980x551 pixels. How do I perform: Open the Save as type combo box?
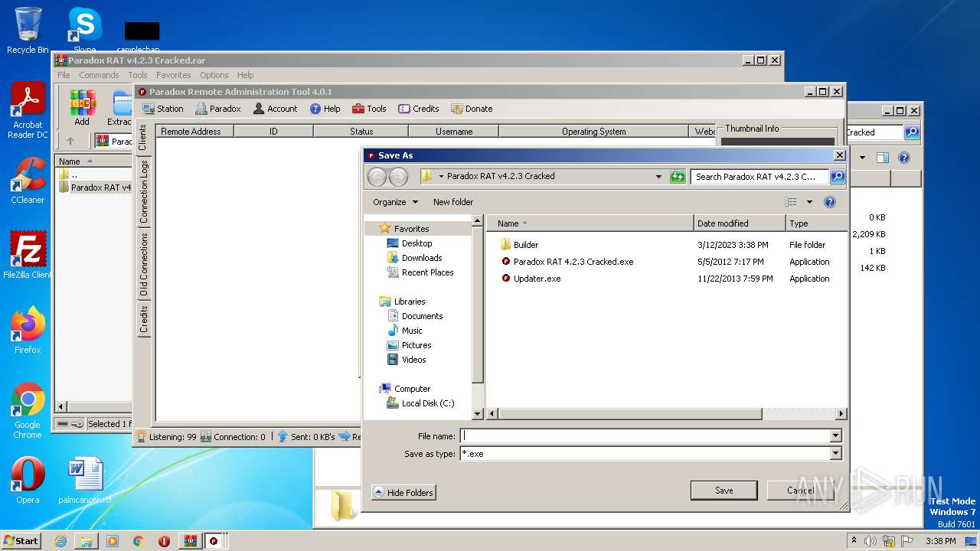[651, 454]
